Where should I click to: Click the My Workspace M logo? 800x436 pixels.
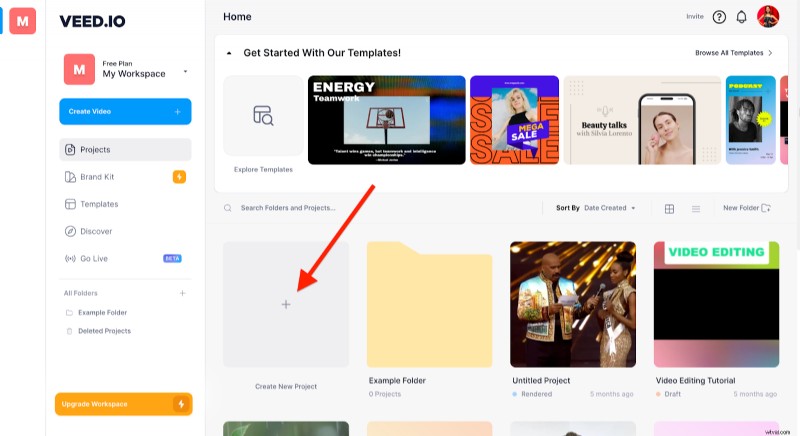pos(79,69)
